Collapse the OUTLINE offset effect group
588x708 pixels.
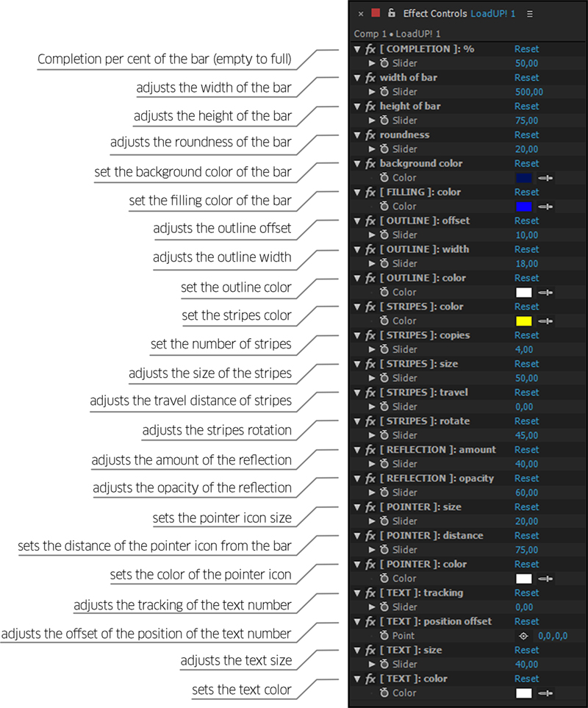click(x=357, y=221)
